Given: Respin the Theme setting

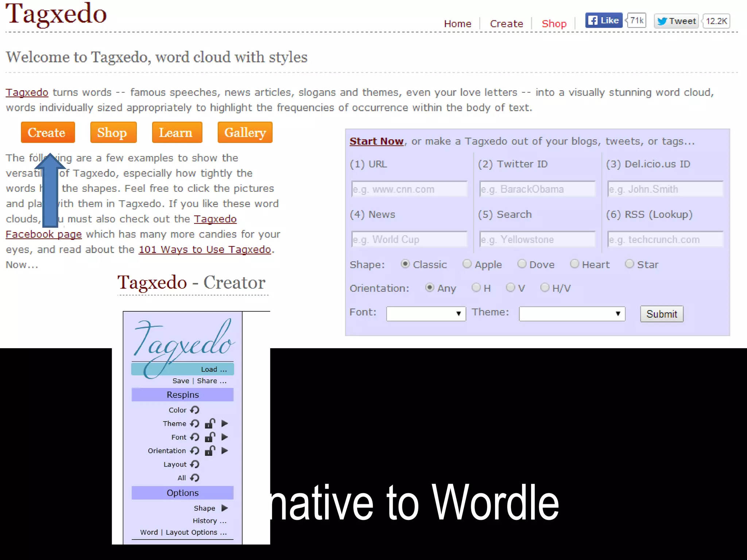Looking at the screenshot, I should point(195,423).
